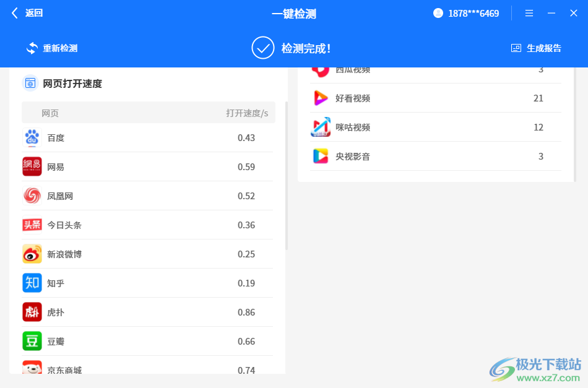Image resolution: width=588 pixels, height=388 pixels.
Task: Close the 一键检测 window
Action: pyautogui.click(x=573, y=13)
